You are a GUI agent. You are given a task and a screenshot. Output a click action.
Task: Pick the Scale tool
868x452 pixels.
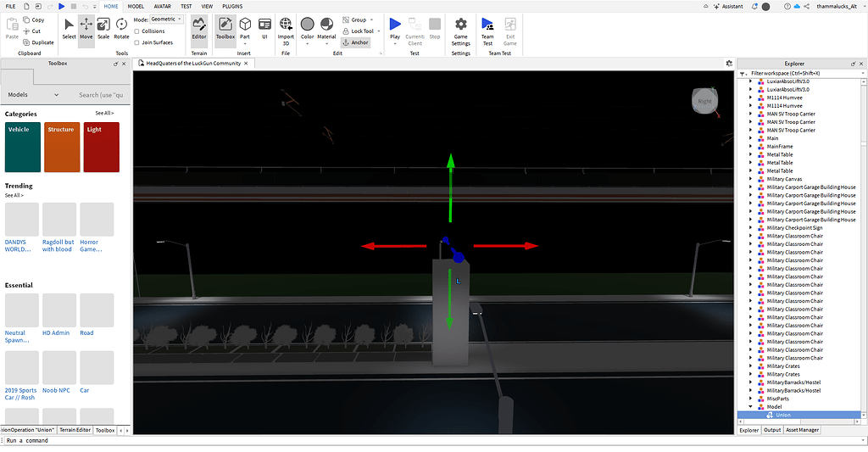[x=103, y=29]
